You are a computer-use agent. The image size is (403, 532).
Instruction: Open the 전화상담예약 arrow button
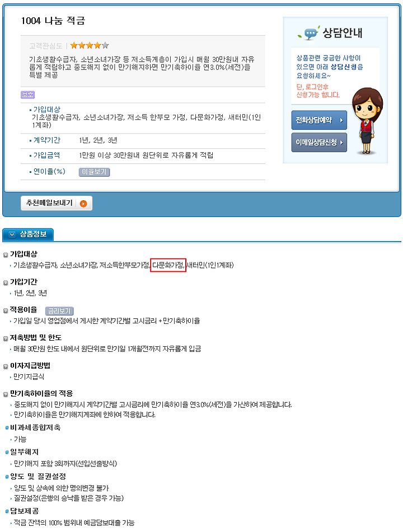tap(319, 120)
